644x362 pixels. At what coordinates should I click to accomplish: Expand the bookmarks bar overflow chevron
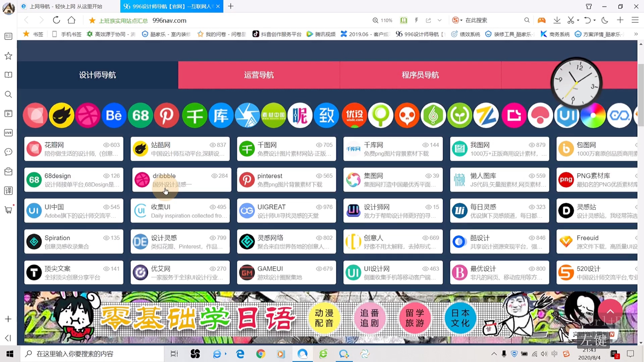click(636, 34)
